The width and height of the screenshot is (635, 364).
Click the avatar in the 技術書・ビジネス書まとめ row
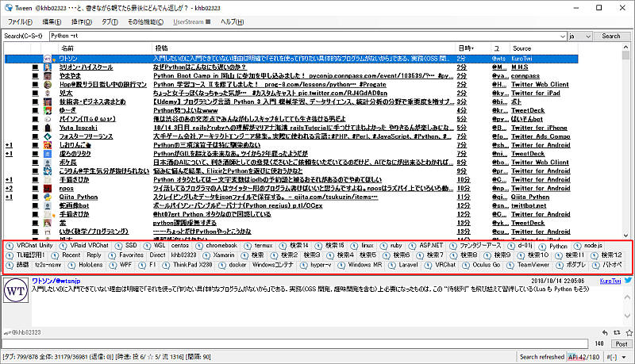(x=48, y=102)
